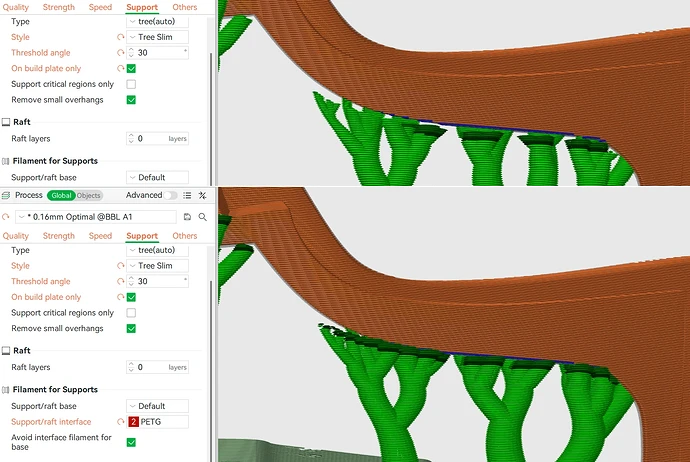Screen dimensions: 690x462
Task: Reset the 0.16mm Optimal preset via its revert arrow
Action: point(6,217)
